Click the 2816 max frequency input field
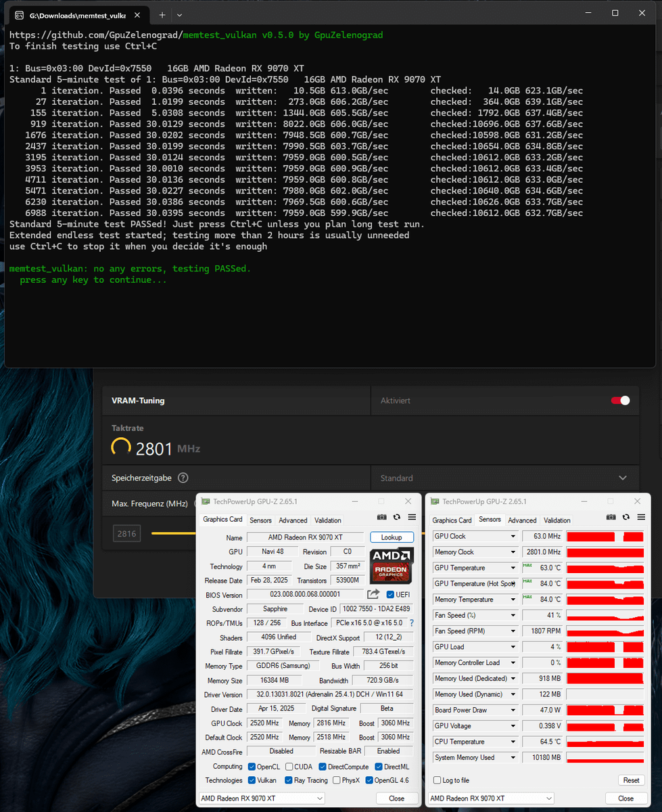 tap(126, 533)
